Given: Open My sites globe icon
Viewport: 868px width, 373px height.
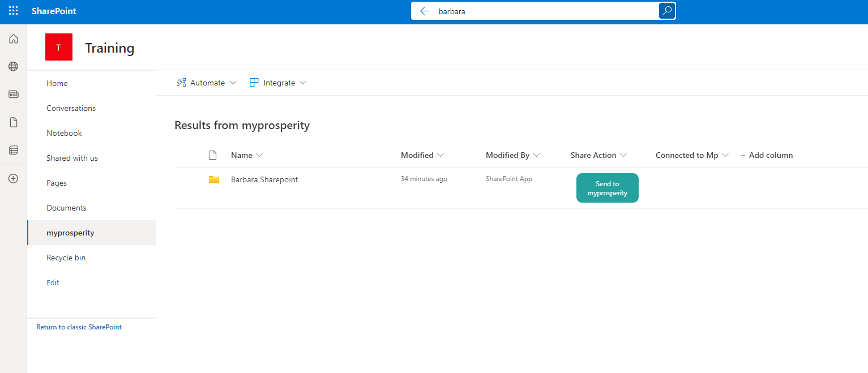Looking at the screenshot, I should tap(14, 66).
